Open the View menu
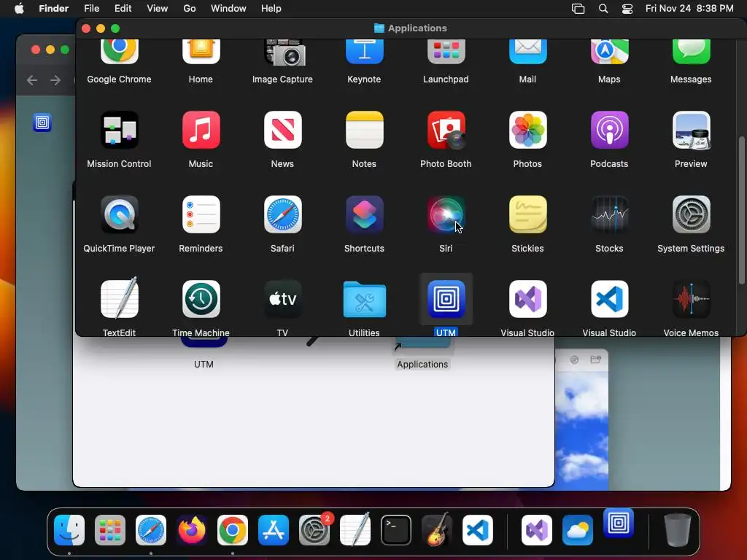 coord(158,9)
